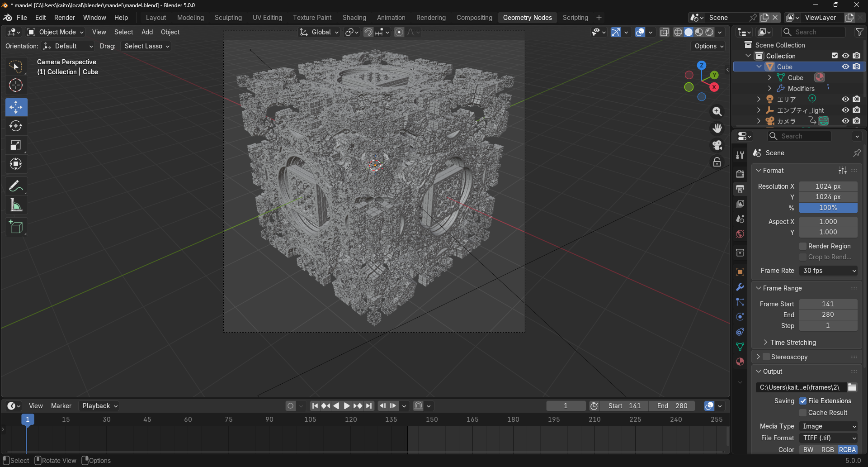This screenshot has width=868, height=467.
Task: Hide the Cube object in outliner
Action: coord(845,67)
